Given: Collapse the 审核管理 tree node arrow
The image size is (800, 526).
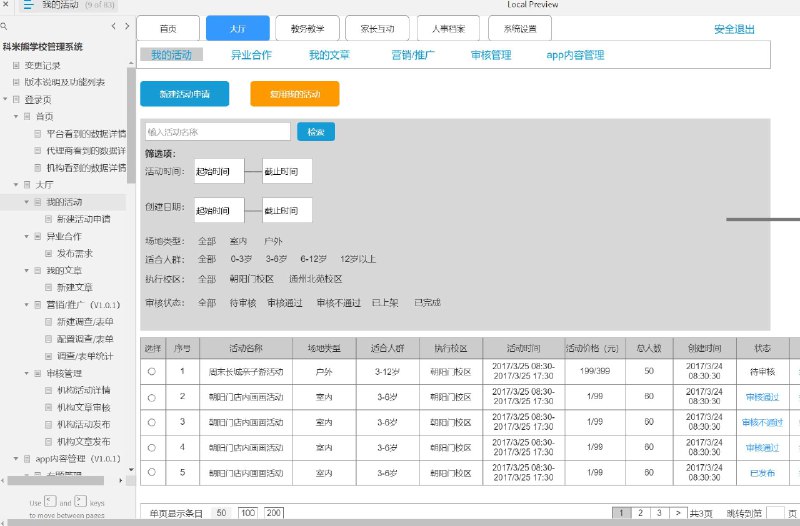Looking at the screenshot, I should click(27, 373).
